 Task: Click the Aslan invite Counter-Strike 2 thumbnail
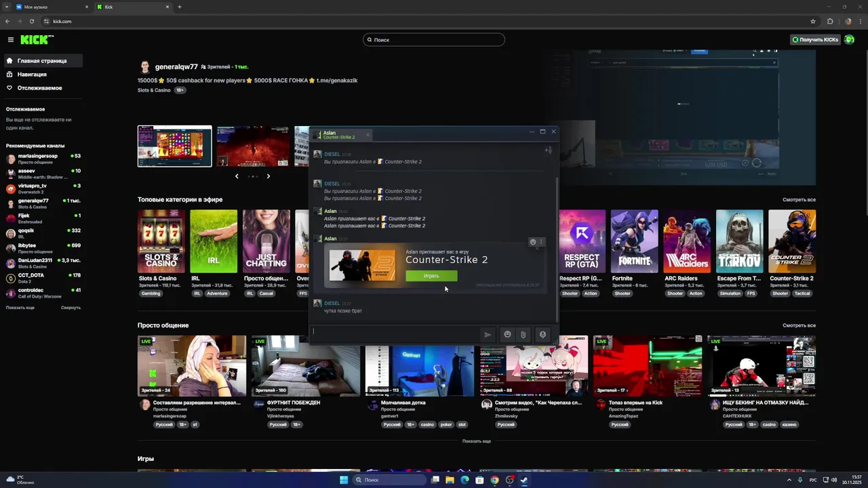[x=362, y=265]
